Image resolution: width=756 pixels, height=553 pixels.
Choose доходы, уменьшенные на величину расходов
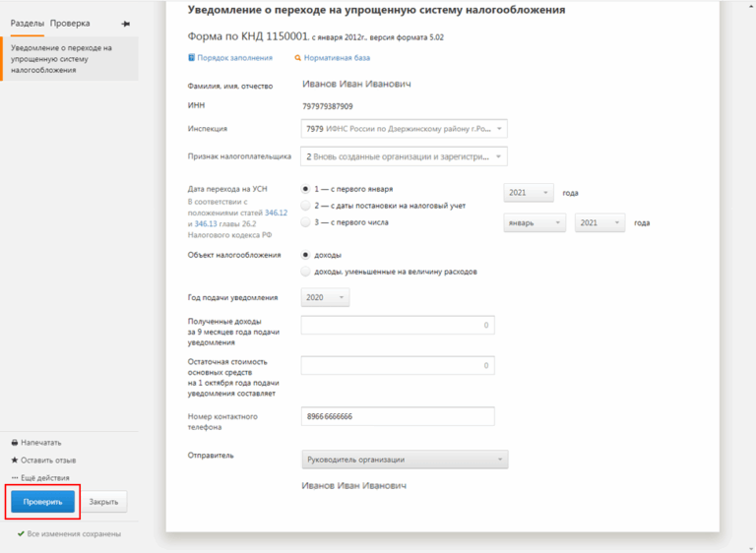305,272
